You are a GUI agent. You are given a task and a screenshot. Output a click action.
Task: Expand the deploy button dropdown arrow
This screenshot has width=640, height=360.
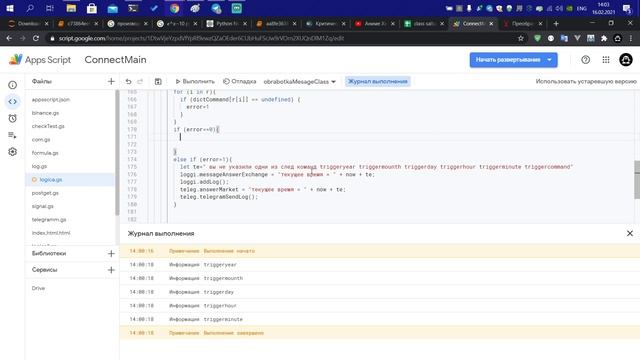coord(550,60)
